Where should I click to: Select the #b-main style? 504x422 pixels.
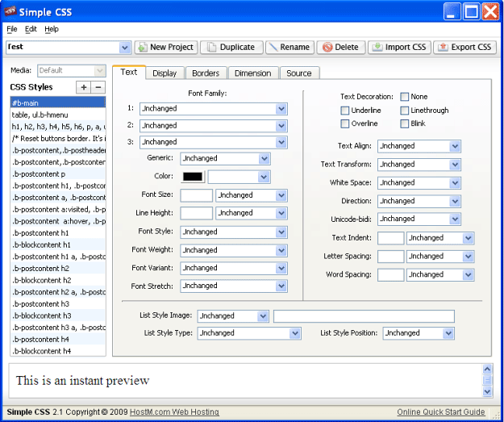click(x=58, y=103)
